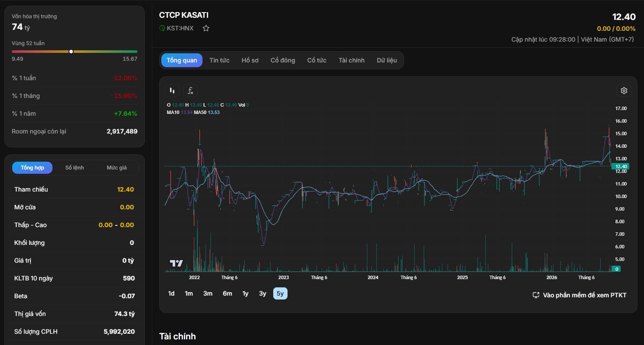This screenshot has height=345, width=644.
Task: Click the CTCP KASATI company title
Action: coord(184,15)
